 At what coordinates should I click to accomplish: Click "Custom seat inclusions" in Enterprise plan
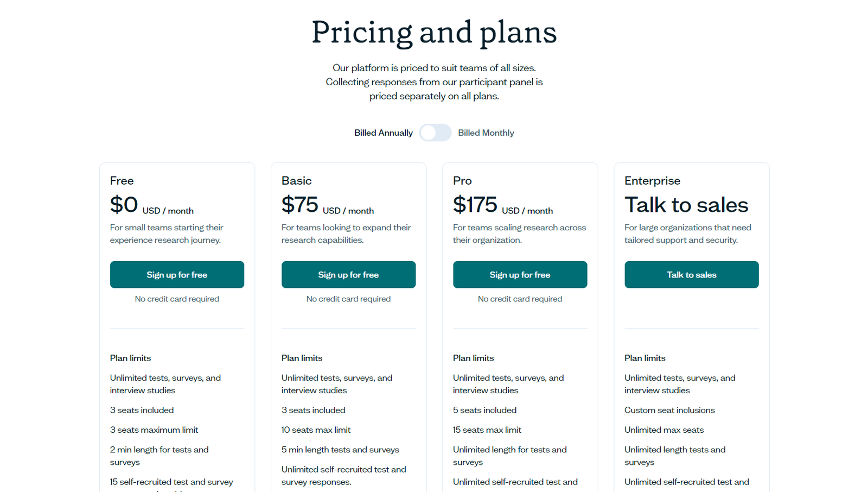click(x=669, y=410)
